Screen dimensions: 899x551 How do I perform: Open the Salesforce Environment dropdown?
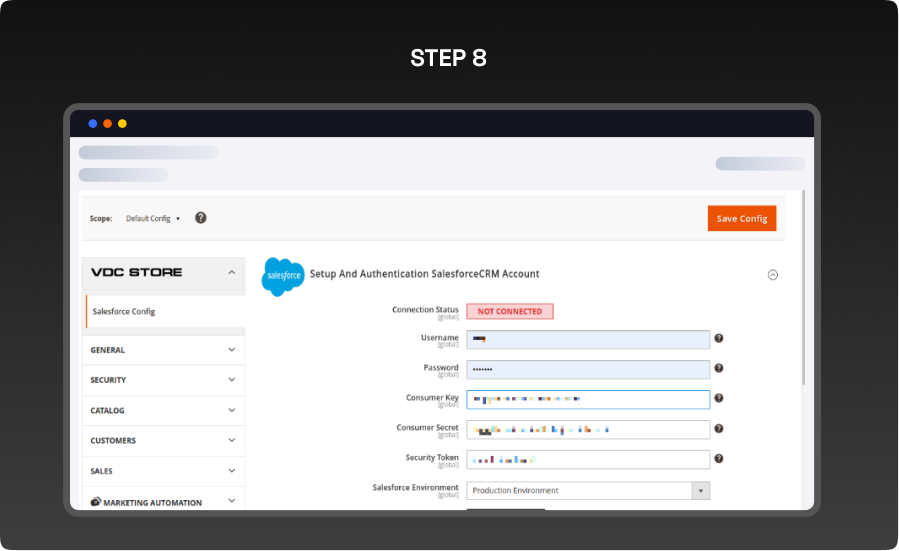pyautogui.click(x=588, y=491)
